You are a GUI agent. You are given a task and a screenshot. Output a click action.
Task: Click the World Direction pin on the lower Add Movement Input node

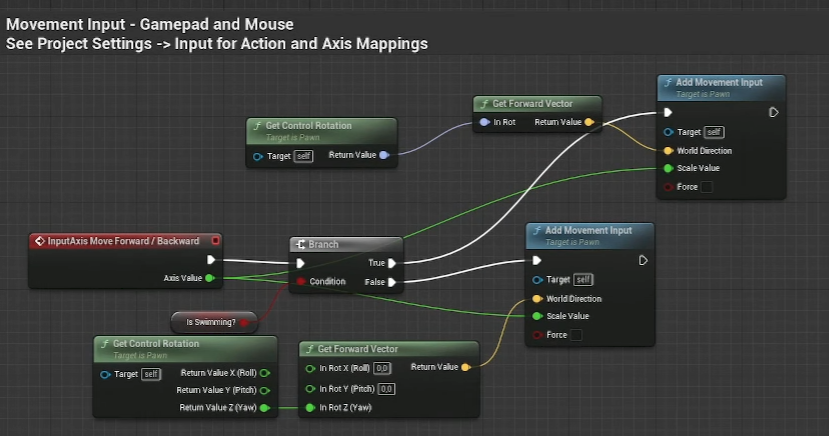[x=537, y=299]
